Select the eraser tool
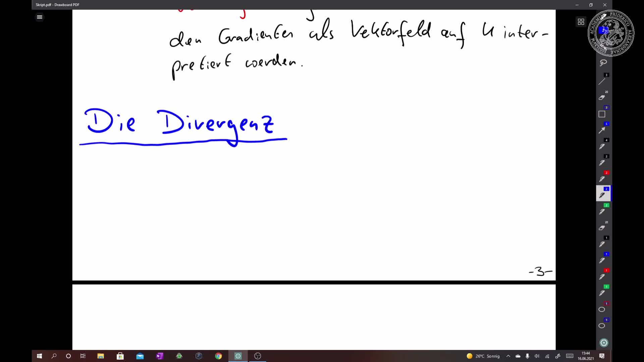 coord(602,98)
